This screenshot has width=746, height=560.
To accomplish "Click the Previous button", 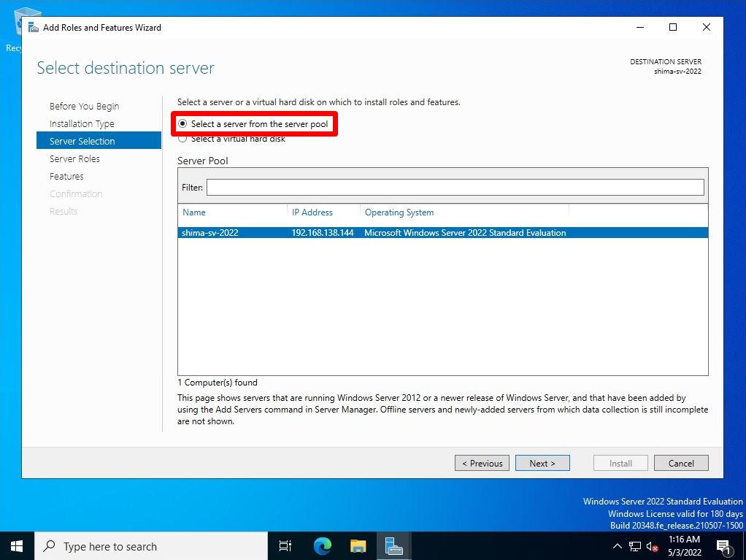I will tap(482, 463).
